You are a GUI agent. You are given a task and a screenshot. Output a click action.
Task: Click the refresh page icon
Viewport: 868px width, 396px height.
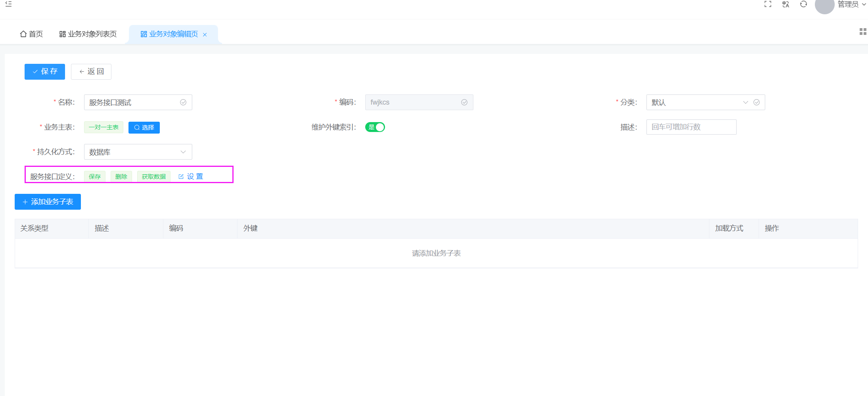click(803, 4)
